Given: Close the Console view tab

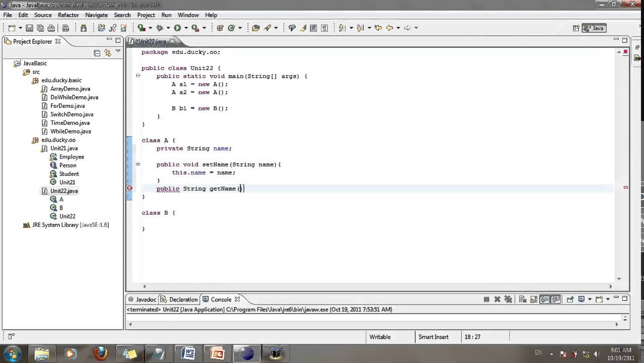Looking at the screenshot, I should (237, 299).
